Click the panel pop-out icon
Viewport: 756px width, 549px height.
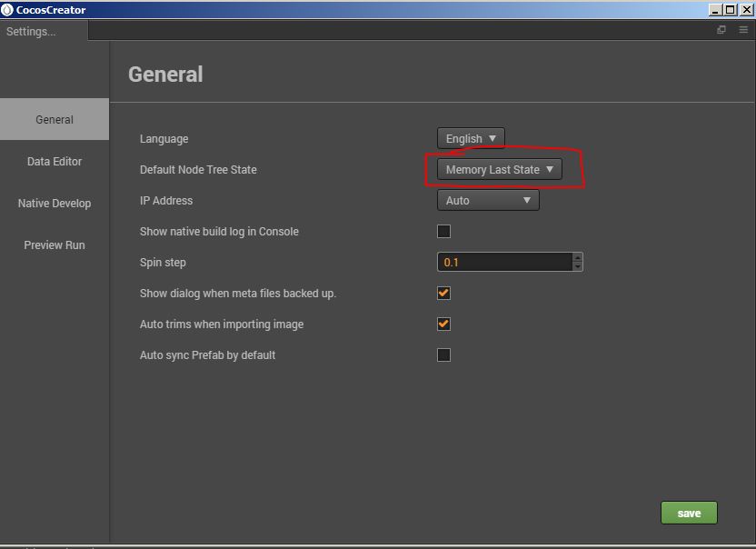click(x=721, y=30)
